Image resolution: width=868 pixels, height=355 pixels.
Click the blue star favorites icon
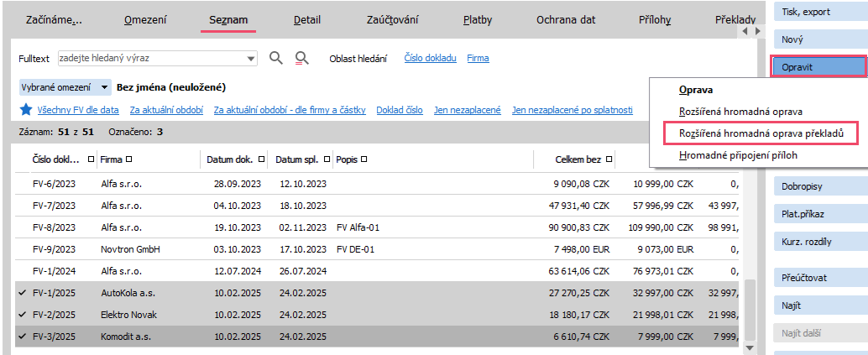26,110
